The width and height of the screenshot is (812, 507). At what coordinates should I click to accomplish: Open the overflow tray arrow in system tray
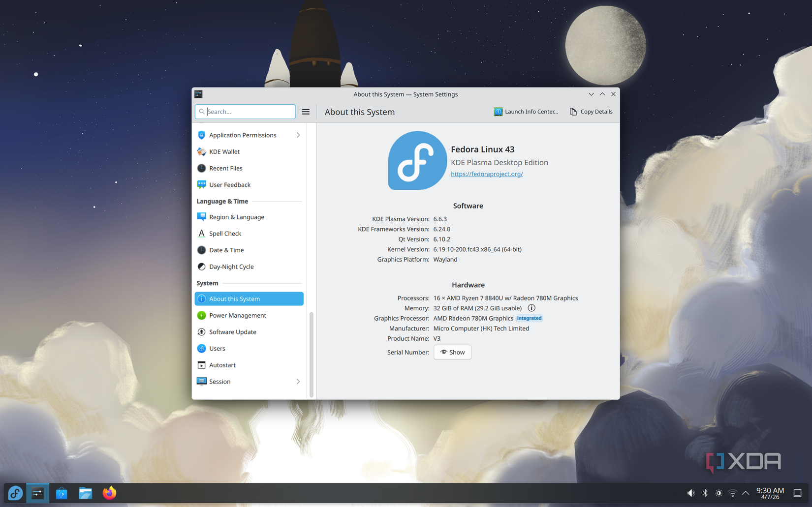[x=746, y=493]
